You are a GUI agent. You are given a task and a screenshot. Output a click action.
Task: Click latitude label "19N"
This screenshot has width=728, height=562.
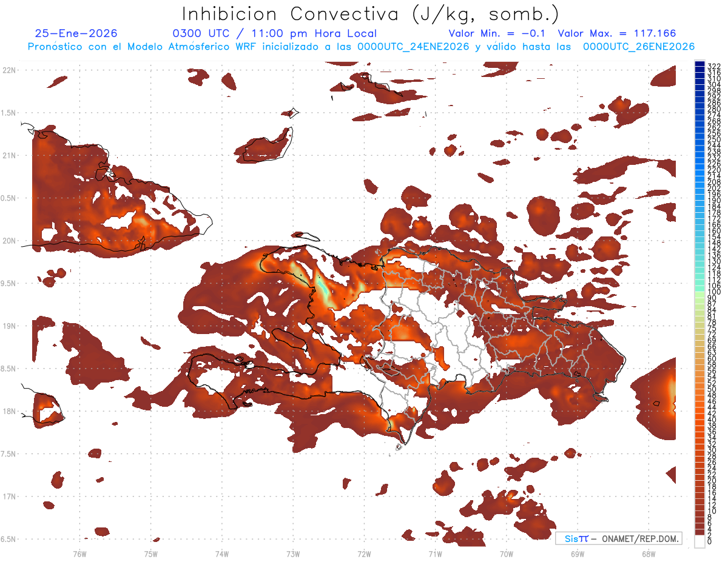(9, 326)
